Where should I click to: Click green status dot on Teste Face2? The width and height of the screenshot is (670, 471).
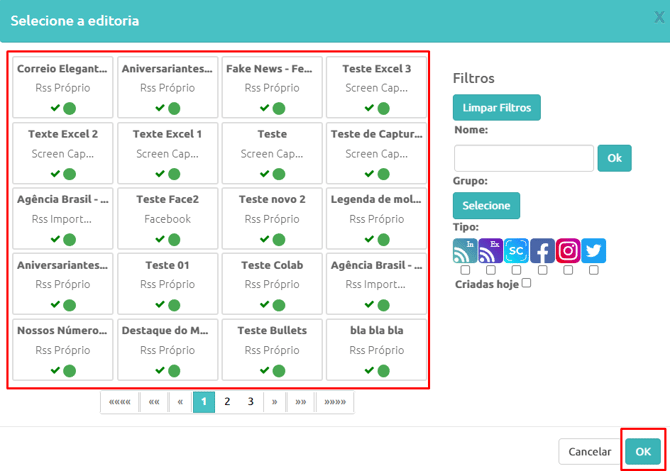click(x=174, y=239)
